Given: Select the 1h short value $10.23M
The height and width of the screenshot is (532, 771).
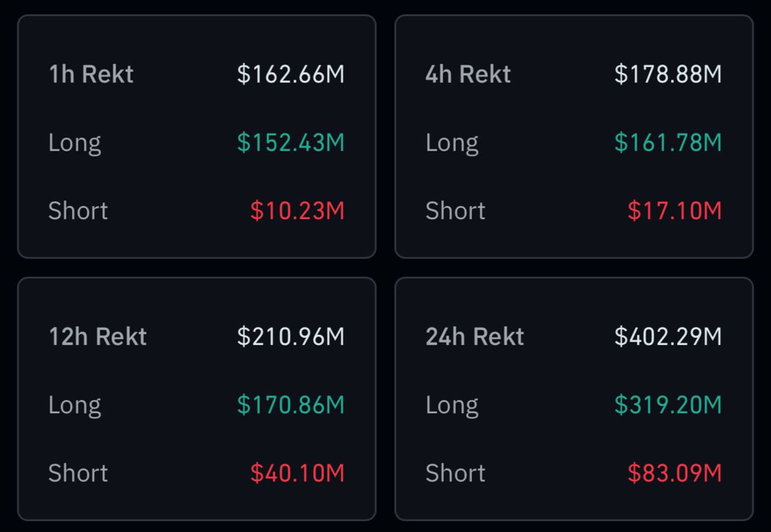Looking at the screenshot, I should (x=297, y=211).
